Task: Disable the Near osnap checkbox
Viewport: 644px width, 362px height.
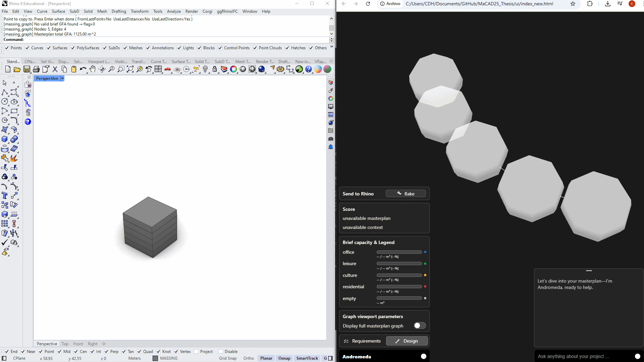Action: (23, 352)
